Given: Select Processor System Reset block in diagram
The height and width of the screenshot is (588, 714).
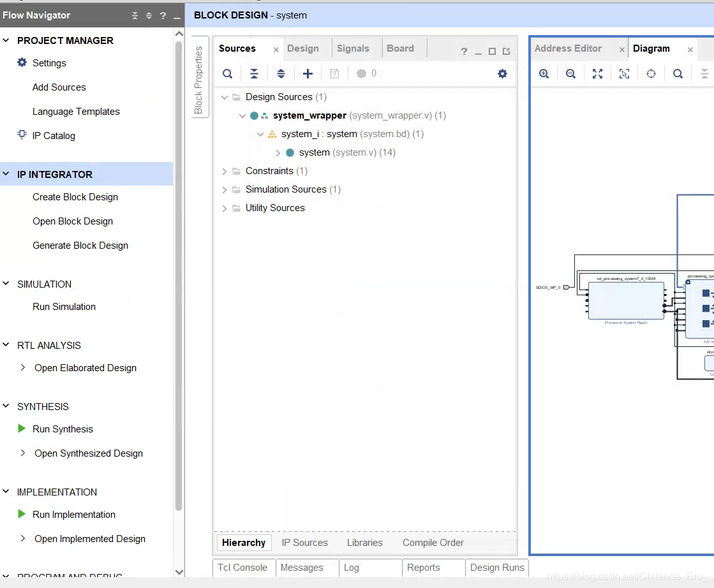Looking at the screenshot, I should click(626, 300).
